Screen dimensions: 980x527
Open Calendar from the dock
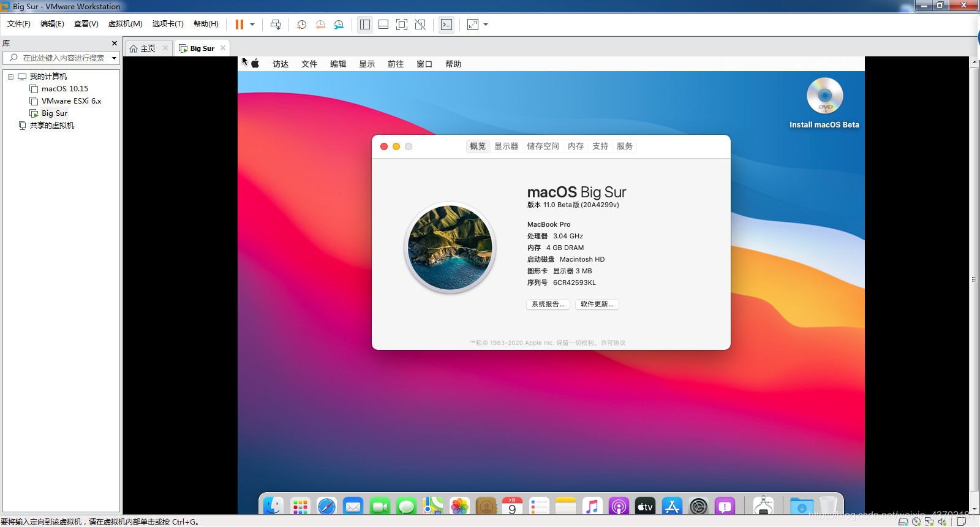(512, 506)
